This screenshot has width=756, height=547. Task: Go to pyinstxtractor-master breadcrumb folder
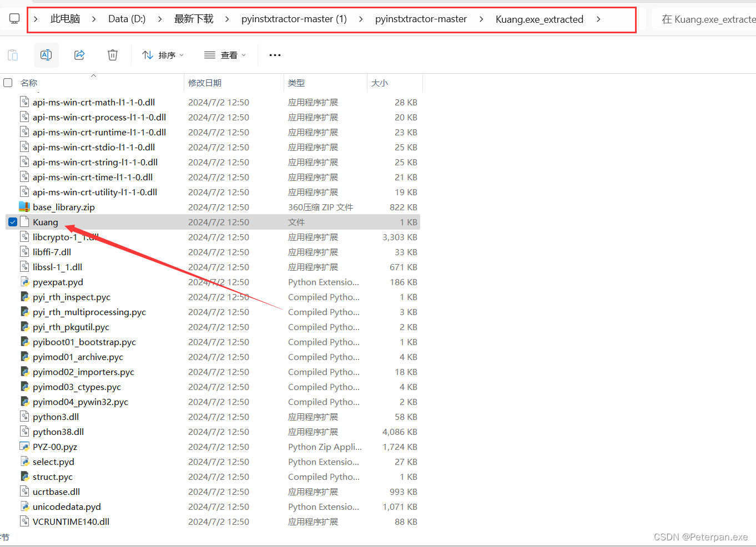coord(421,19)
